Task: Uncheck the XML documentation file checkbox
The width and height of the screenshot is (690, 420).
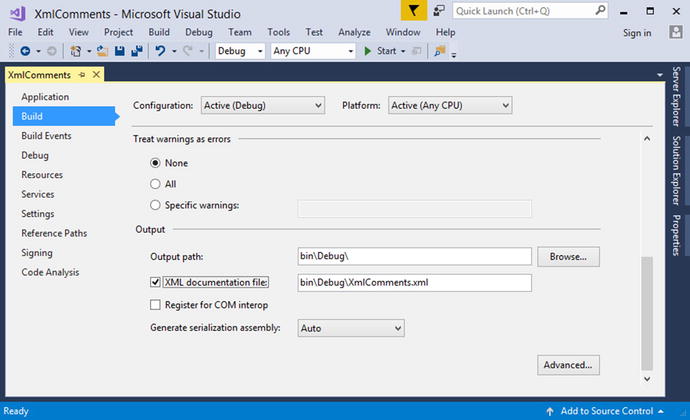Action: coord(155,282)
